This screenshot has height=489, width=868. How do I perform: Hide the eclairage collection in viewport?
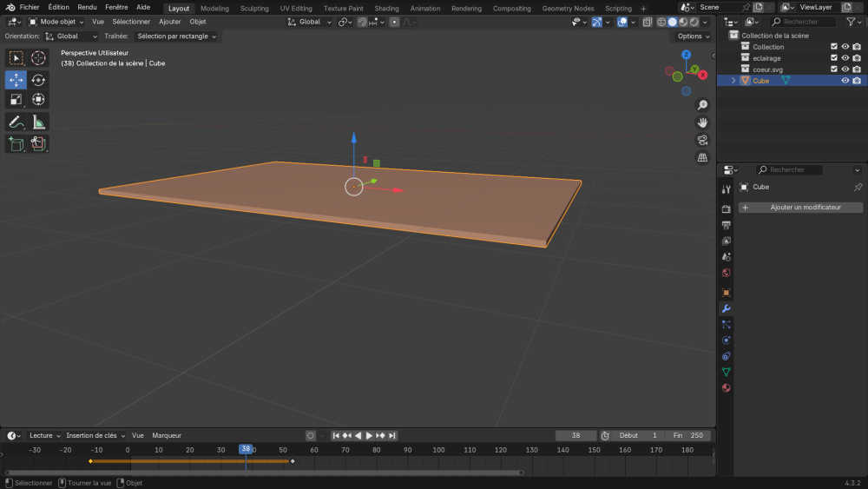[845, 58]
